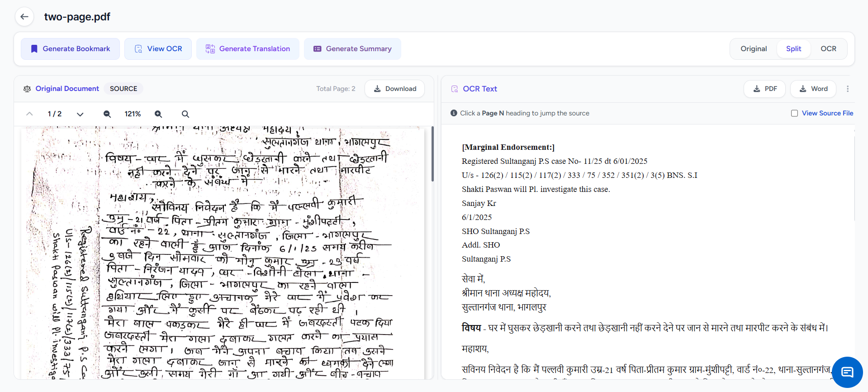Click the Original Document heading
868x392 pixels.
point(67,89)
